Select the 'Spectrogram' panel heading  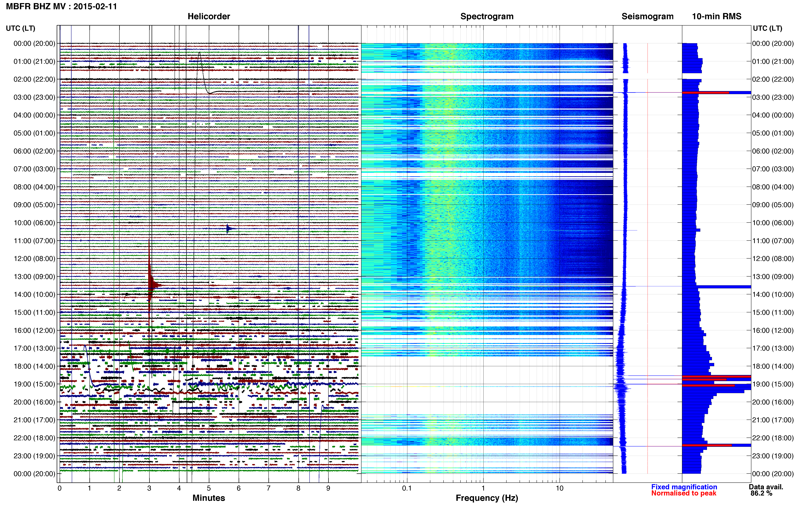(x=487, y=16)
